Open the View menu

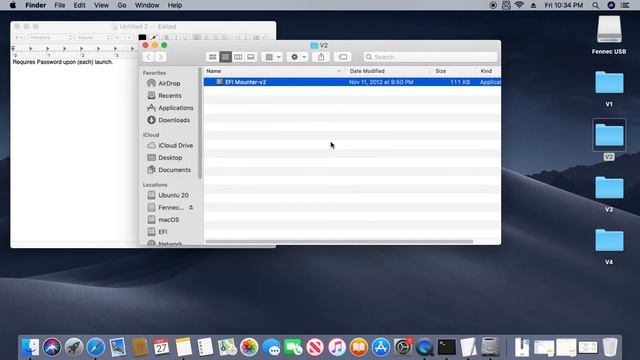coord(101,5)
